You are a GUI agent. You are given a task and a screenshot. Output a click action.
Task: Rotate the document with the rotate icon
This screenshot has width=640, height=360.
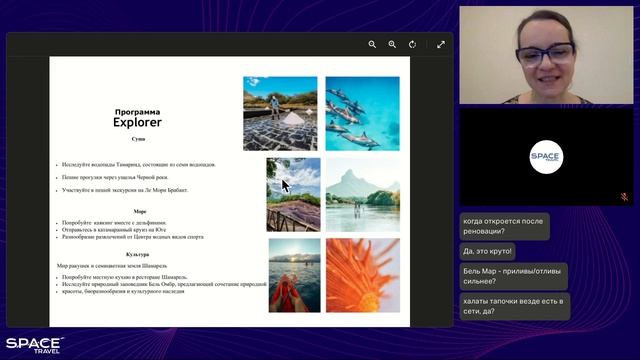click(x=413, y=44)
